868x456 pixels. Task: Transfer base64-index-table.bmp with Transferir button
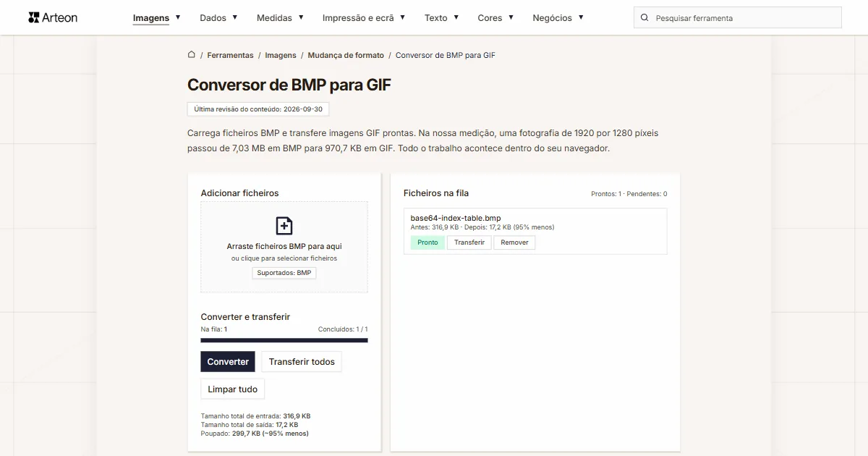[x=469, y=242]
